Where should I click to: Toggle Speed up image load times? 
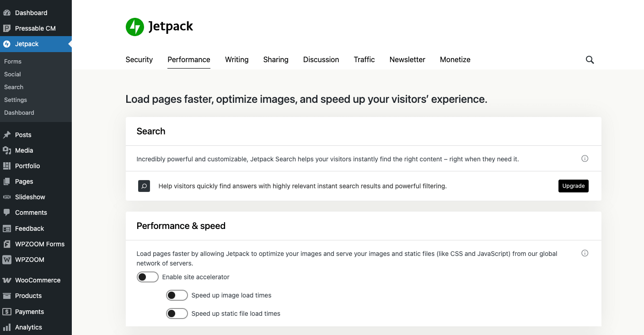(177, 295)
